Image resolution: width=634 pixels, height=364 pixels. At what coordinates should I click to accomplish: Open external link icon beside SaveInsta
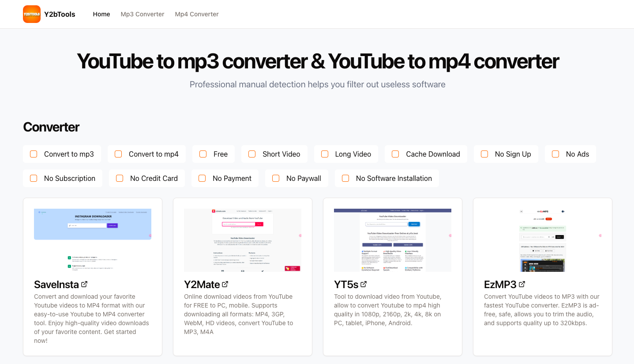click(x=84, y=284)
